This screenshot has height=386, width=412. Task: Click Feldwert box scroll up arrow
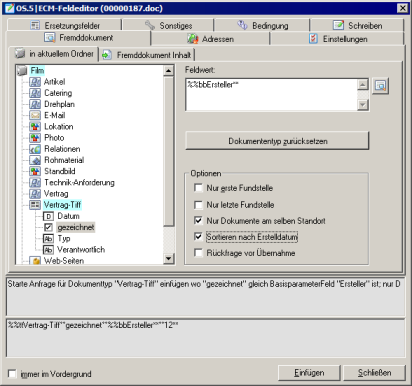point(363,85)
